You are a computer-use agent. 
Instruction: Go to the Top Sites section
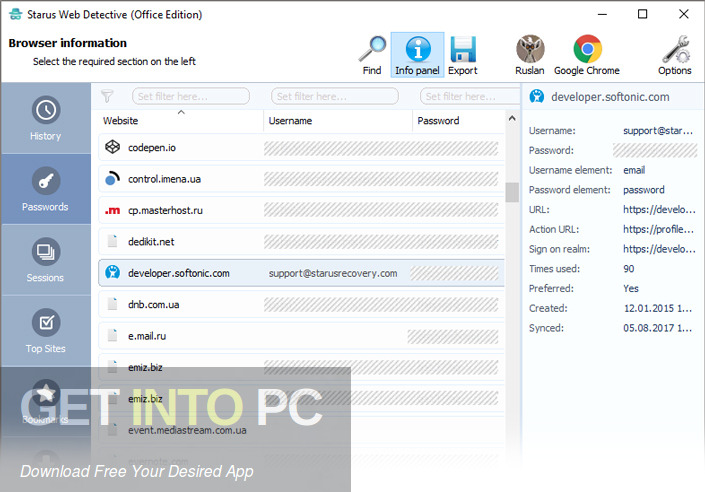[x=45, y=331]
